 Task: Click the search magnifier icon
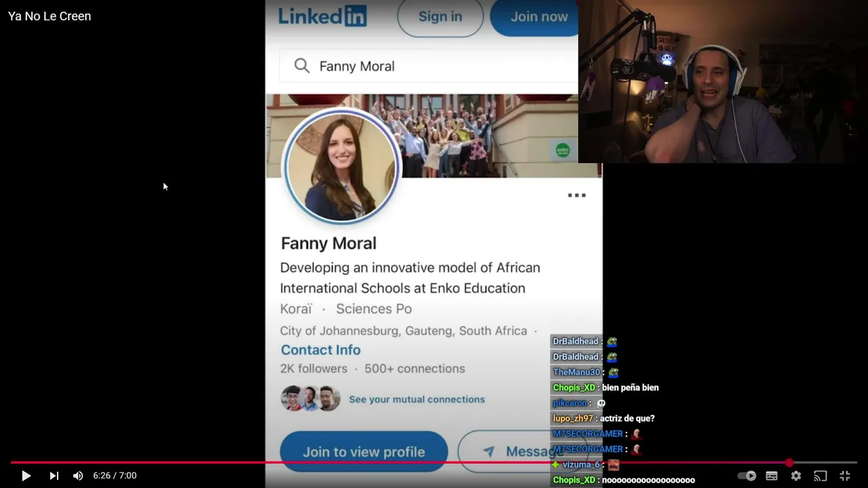tap(302, 66)
